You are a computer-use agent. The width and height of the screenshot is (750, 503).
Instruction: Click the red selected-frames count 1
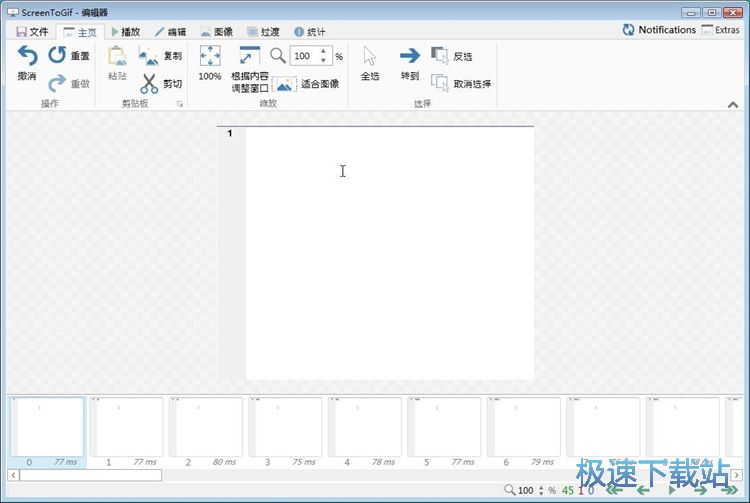581,490
